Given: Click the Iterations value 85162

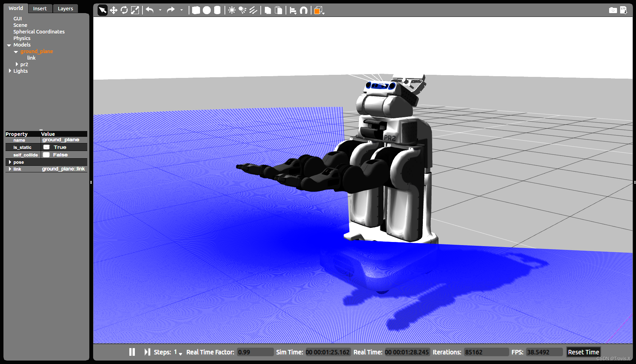Looking at the screenshot, I should (486, 352).
